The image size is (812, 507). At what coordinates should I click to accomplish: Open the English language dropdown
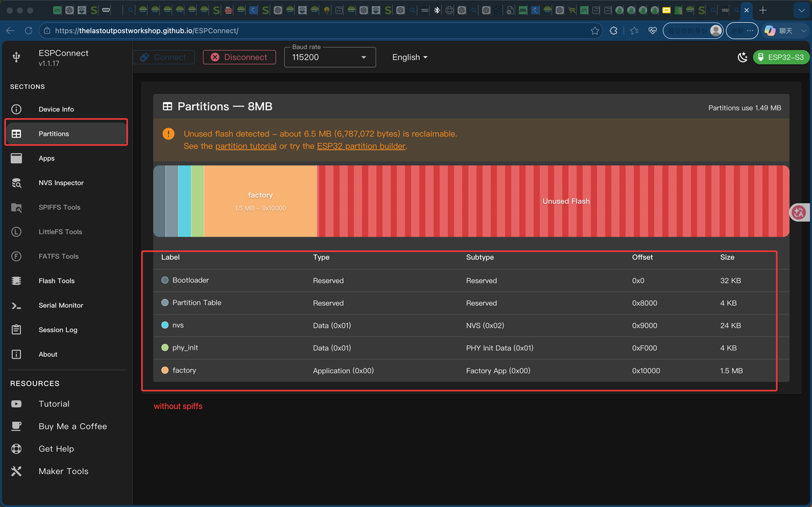click(x=410, y=57)
